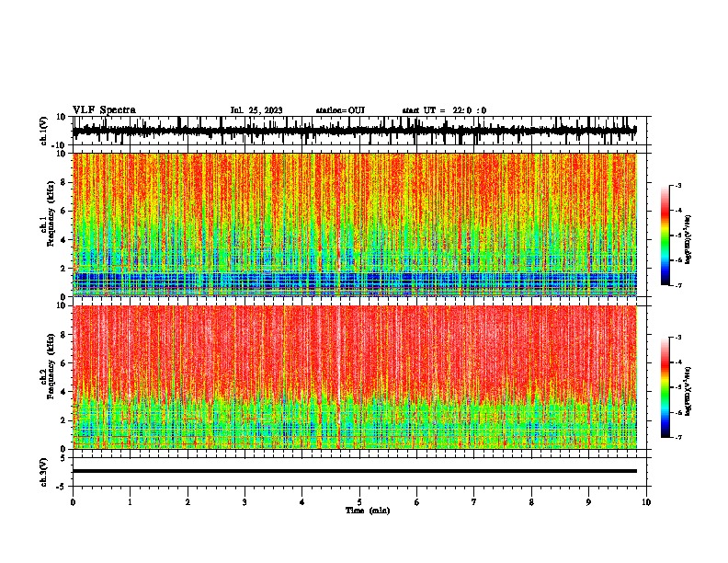Click the '8' tick on ch.2 frequency axis
728x563 pixels.
(64, 334)
